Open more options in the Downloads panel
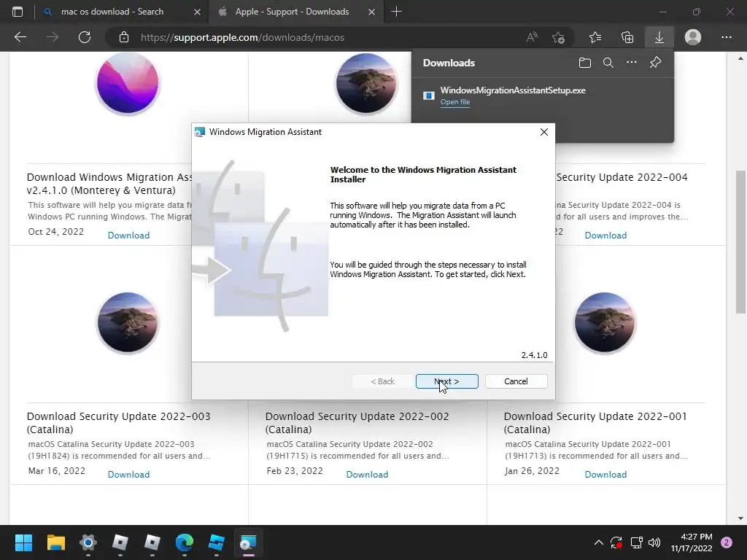The height and width of the screenshot is (560, 747). [x=632, y=63]
